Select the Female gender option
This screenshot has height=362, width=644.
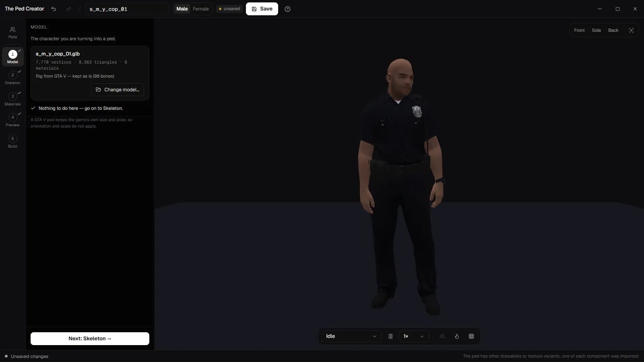[x=200, y=9]
